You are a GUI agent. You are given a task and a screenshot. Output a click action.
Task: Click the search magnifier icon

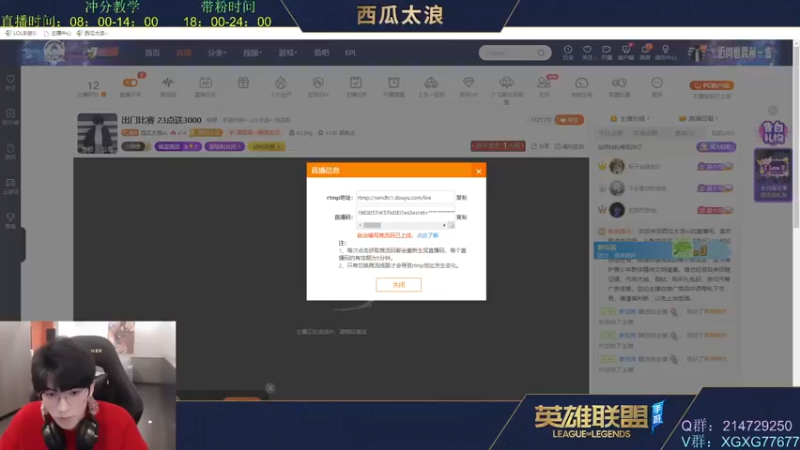541,53
